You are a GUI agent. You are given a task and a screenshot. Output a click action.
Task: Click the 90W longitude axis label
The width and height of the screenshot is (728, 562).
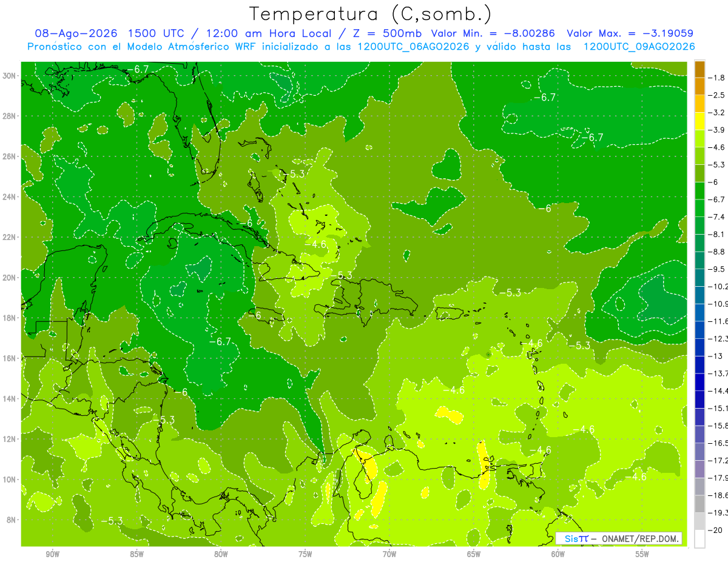(52, 554)
